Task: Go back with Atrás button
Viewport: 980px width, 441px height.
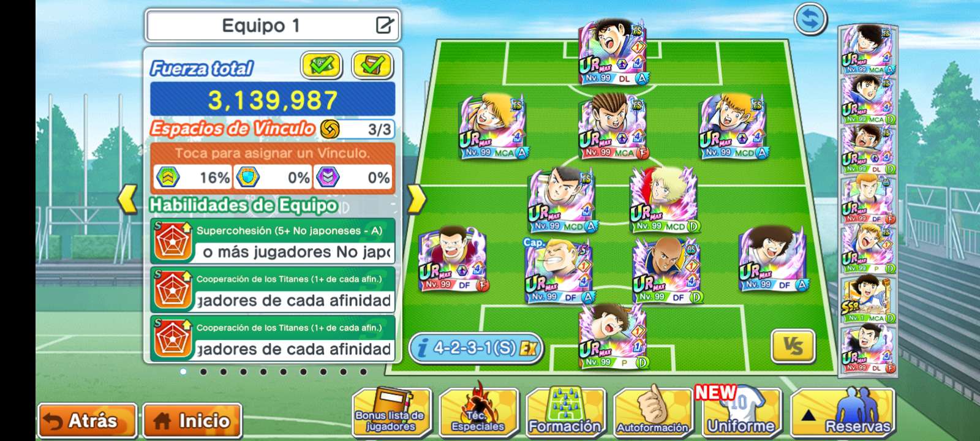Action: (87, 421)
